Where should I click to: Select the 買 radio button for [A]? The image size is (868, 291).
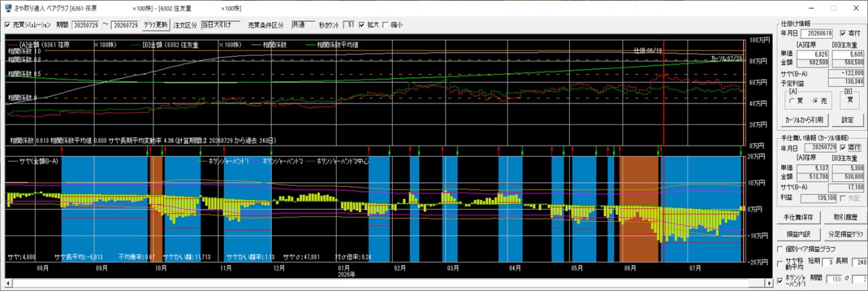point(792,100)
